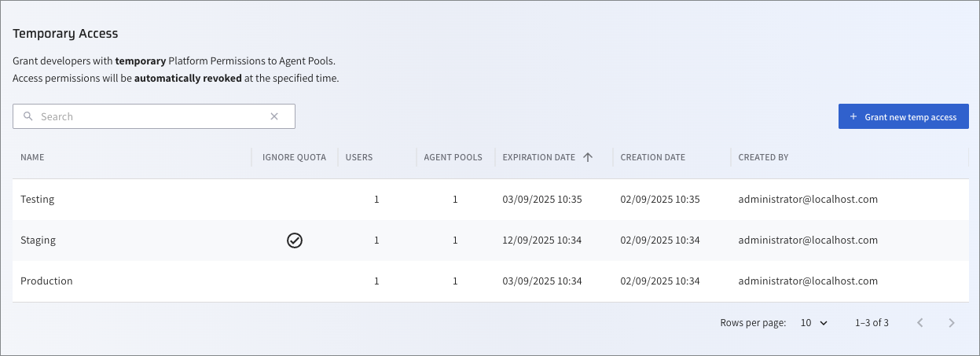Go to next page arrow

(x=952, y=323)
